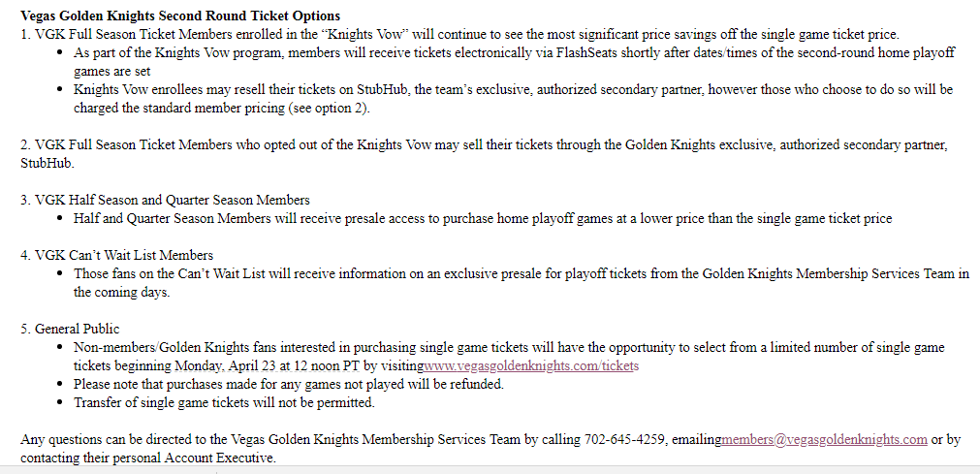Click the "Transfer of single game tickets" bullet
The height and width of the screenshot is (474, 980).
(x=224, y=402)
